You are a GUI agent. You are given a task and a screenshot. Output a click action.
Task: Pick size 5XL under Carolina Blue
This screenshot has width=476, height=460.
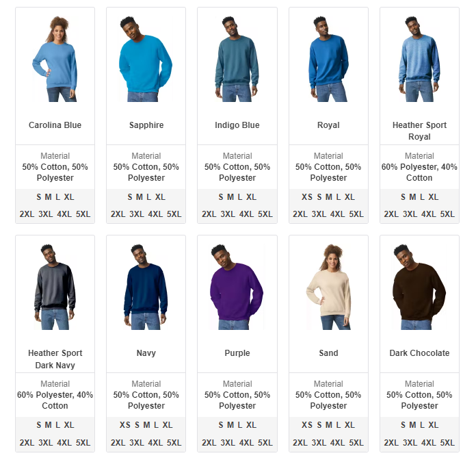pyautogui.click(x=83, y=214)
